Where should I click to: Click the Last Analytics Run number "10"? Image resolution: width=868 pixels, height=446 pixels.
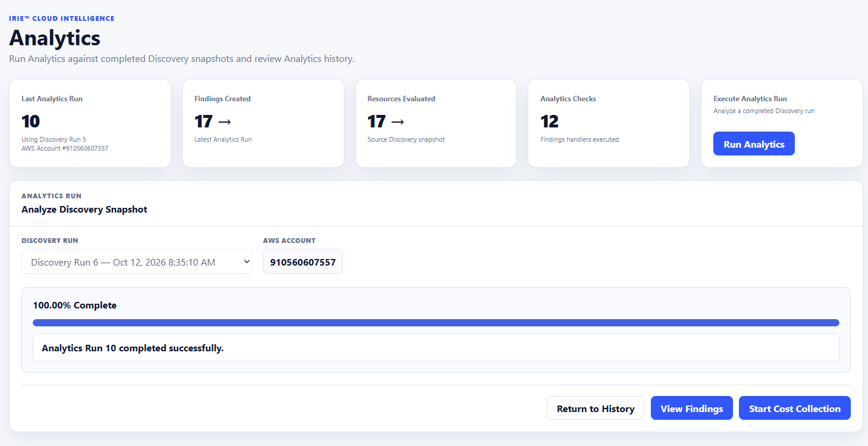[30, 121]
